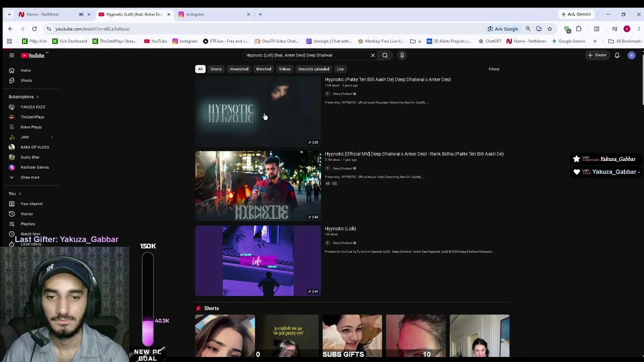The image size is (644, 362).
Task: Close the Hypnotic (Lofi) YouTube tab
Action: point(169,14)
